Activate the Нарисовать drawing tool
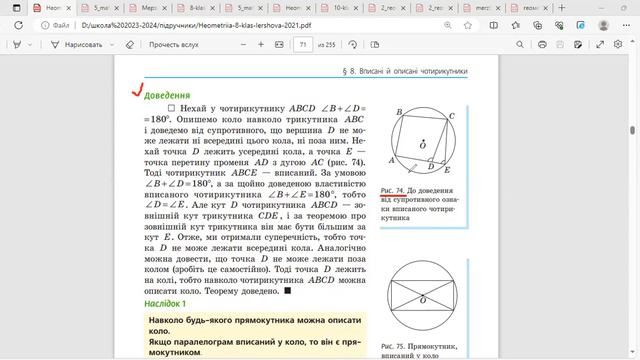This screenshot has height=360, width=640. 76,44
